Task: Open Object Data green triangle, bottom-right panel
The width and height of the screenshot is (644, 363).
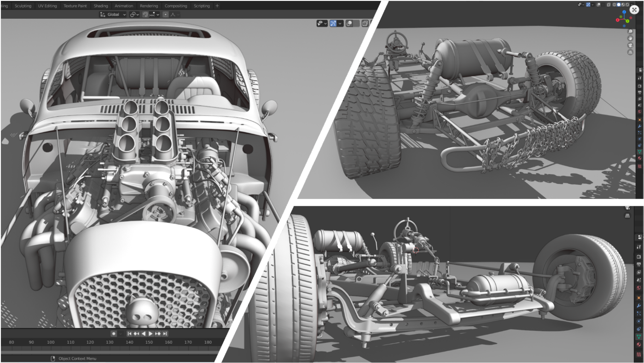Action: tap(639, 336)
